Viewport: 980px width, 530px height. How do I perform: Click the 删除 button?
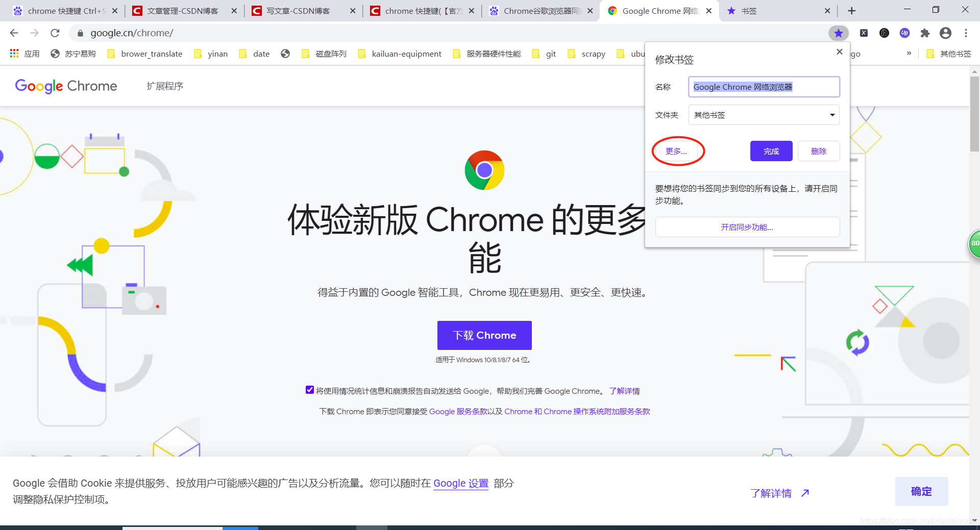[x=819, y=151]
